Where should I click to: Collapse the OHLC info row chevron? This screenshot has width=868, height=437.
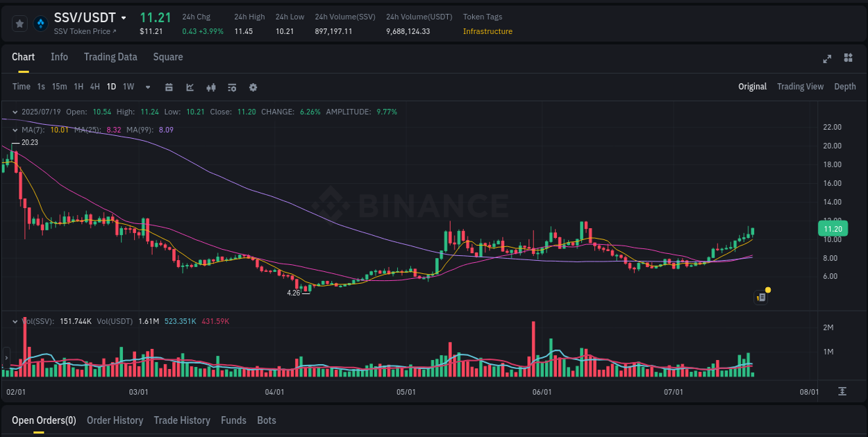click(15, 112)
